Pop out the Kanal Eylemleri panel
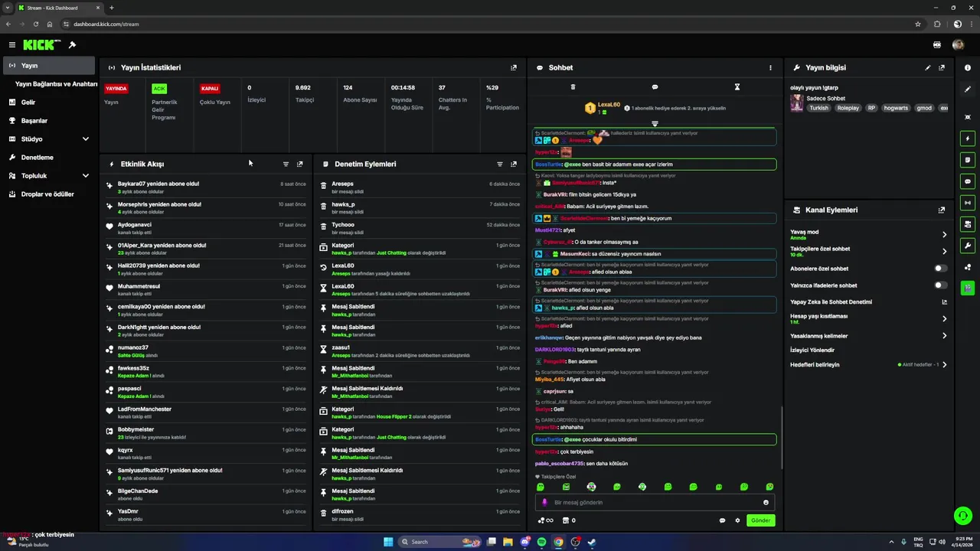Viewport: 980px width, 551px height. coord(942,210)
